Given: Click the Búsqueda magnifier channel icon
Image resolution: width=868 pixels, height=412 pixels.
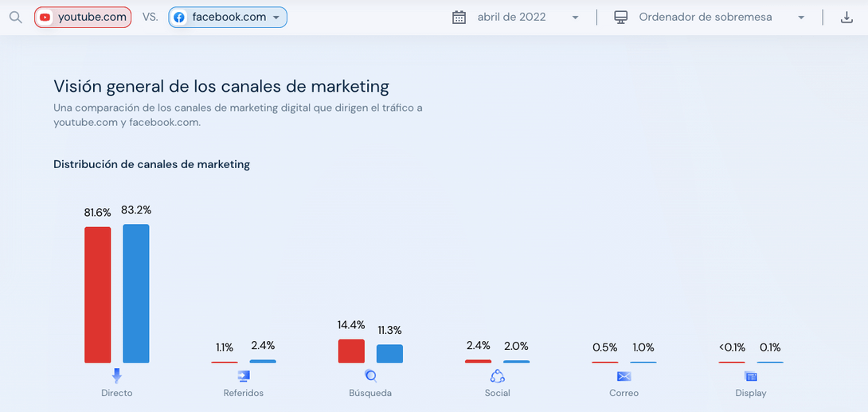Looking at the screenshot, I should [x=370, y=376].
